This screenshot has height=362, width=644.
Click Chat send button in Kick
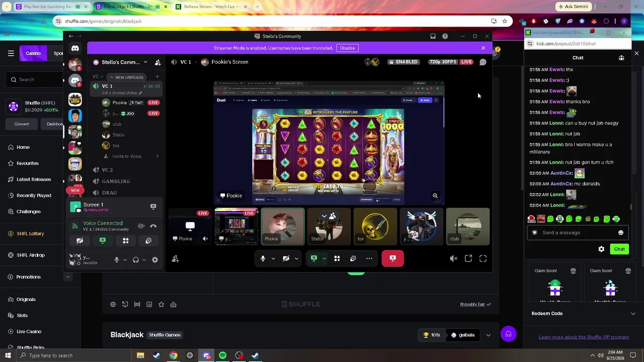coord(619,249)
